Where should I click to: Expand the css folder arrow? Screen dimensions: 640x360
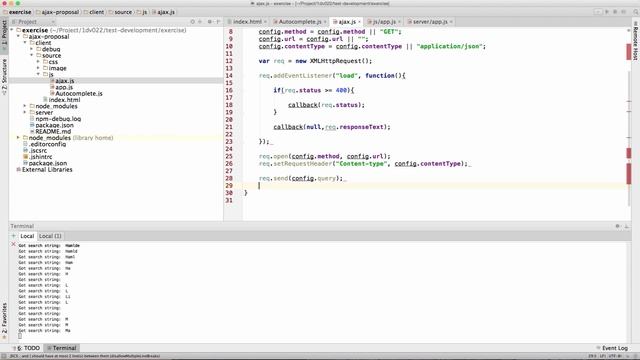(x=38, y=62)
